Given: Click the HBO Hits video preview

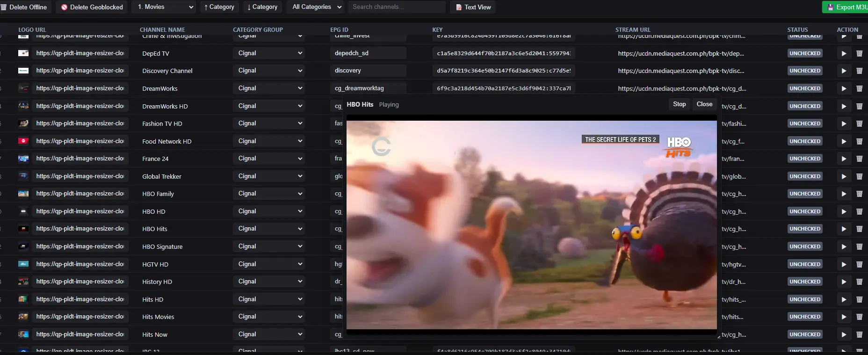Looking at the screenshot, I should pos(531,225).
